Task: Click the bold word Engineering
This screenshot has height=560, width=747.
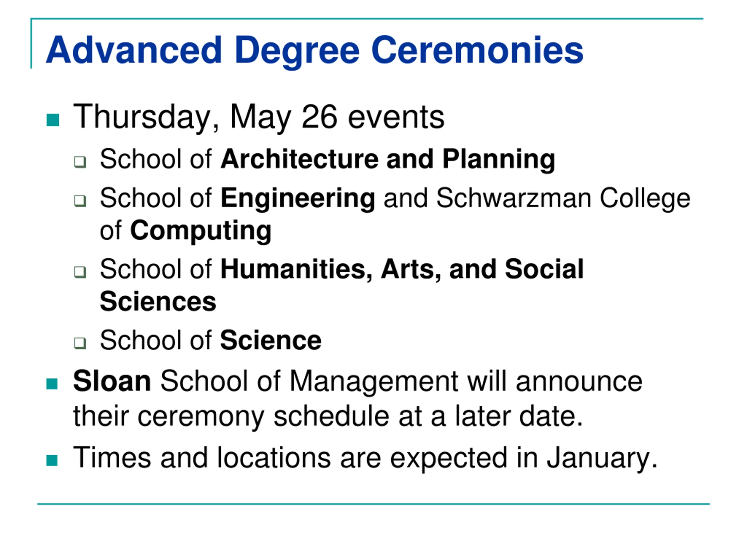Action: [x=298, y=198]
